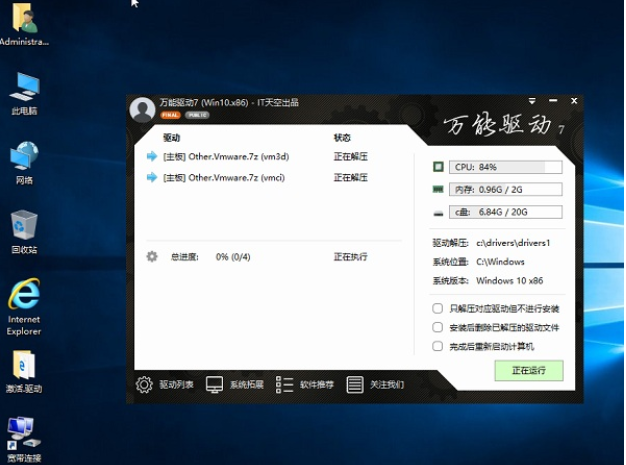Click the CPU usage icon
Screen dimensions: 626x465
[x=438, y=166]
